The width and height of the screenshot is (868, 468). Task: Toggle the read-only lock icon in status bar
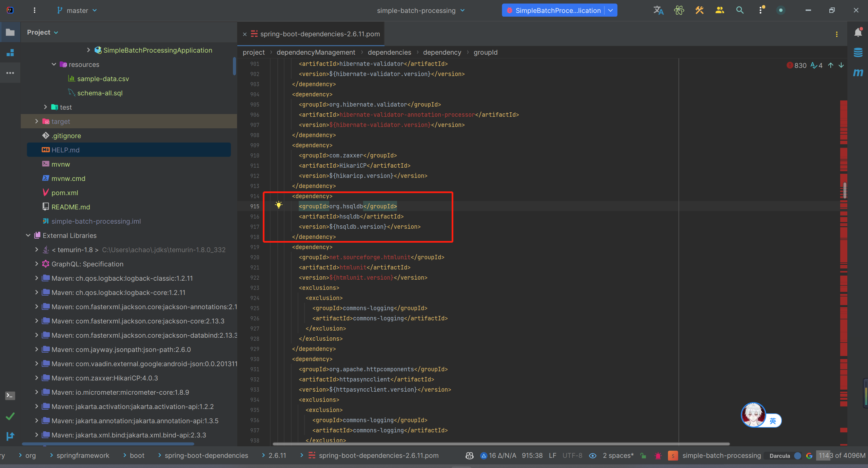(643, 456)
